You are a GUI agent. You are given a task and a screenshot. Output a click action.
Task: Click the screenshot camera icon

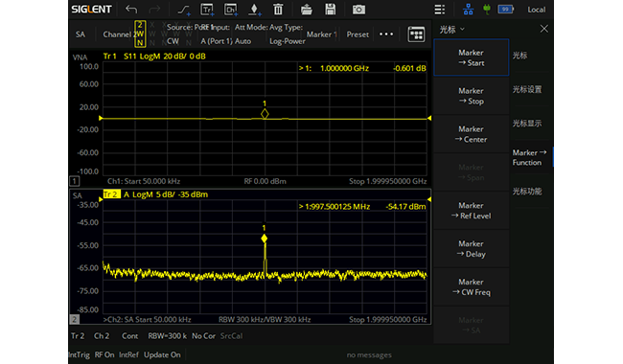[358, 10]
